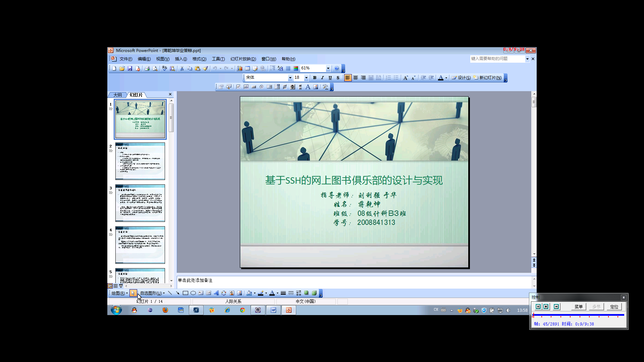
Task: Click the Line Style icon in the drawing toolbar
Action: pyautogui.click(x=283, y=293)
